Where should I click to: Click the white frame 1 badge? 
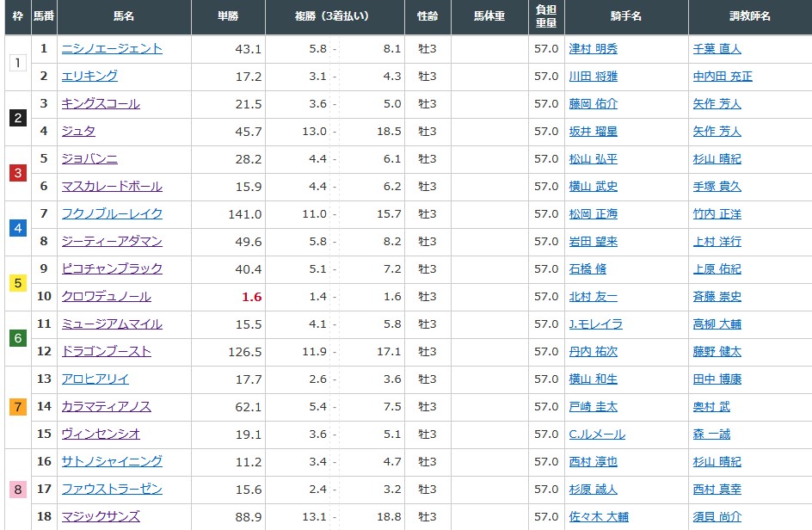[x=18, y=63]
